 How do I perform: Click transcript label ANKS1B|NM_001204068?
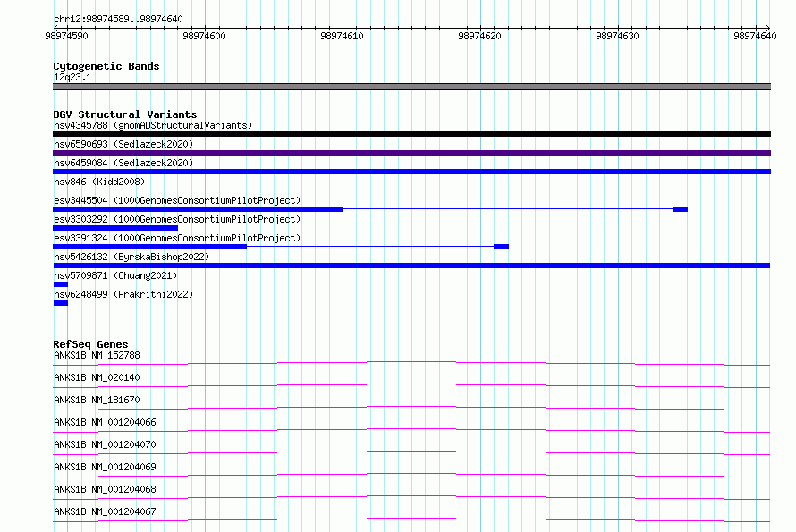coord(105,489)
